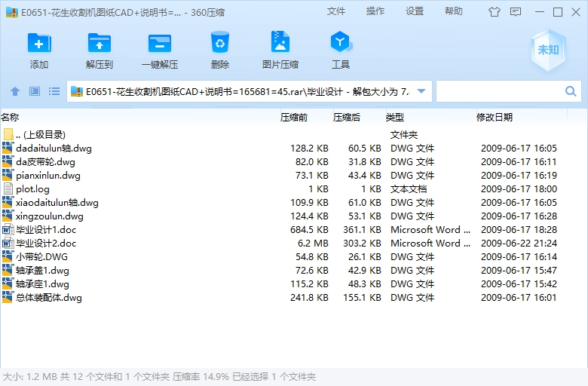The image size is (588, 386).
Task: Click the 毕业设计2.doc Word icon
Action: 8,243
